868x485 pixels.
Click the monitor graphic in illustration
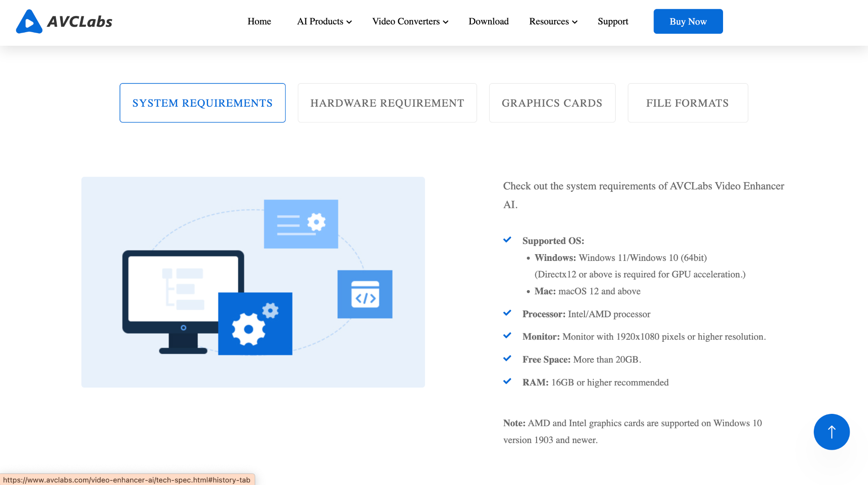tap(170, 292)
